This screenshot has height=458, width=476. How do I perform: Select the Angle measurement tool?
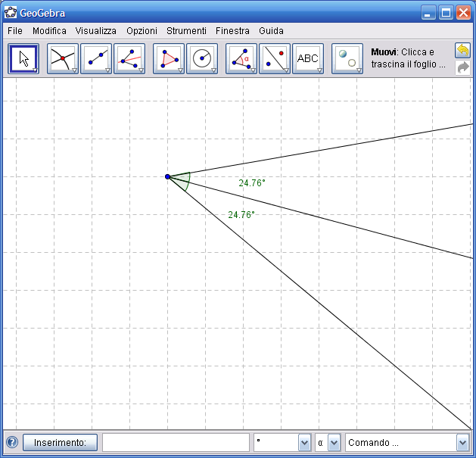[x=241, y=58]
